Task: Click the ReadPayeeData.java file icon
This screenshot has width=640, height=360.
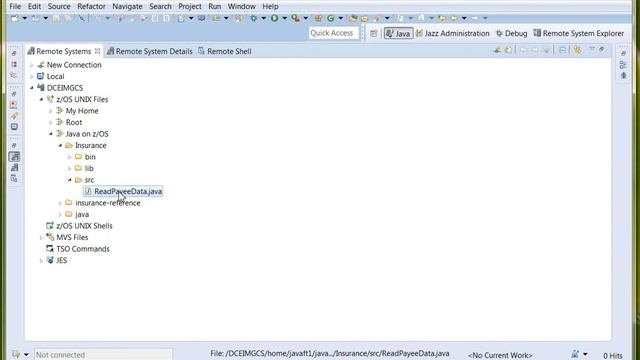Action: point(88,191)
